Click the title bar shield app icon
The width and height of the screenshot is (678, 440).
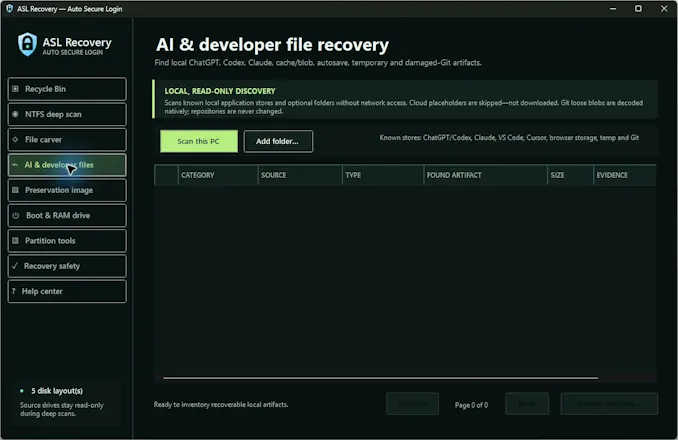9,9
